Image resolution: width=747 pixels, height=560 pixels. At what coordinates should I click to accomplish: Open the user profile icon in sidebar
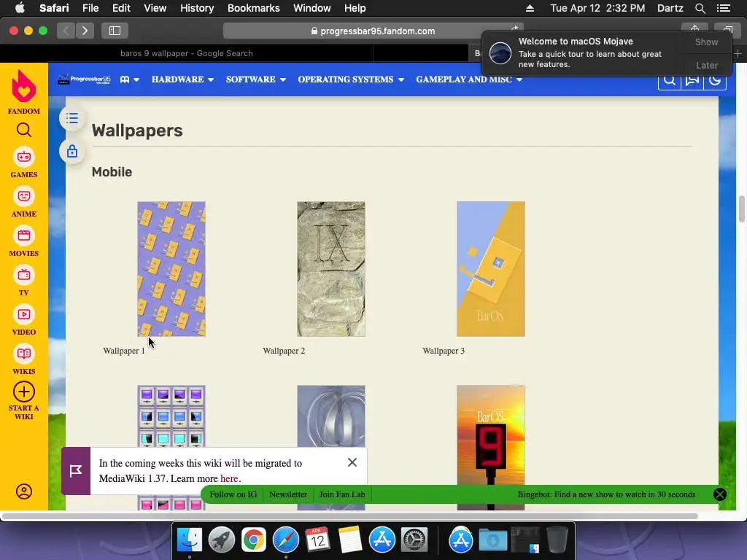(x=24, y=491)
